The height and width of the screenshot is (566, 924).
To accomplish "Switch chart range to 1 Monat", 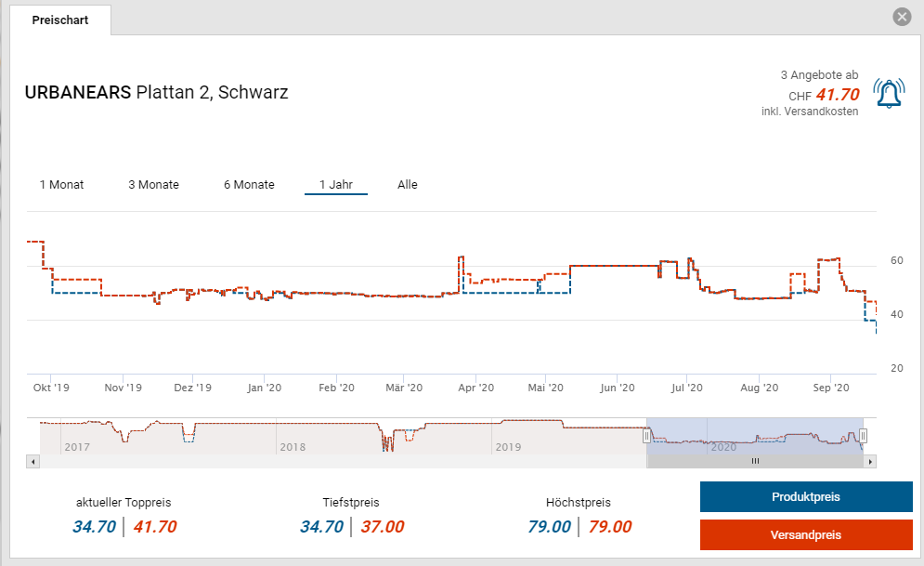I will 61,185.
